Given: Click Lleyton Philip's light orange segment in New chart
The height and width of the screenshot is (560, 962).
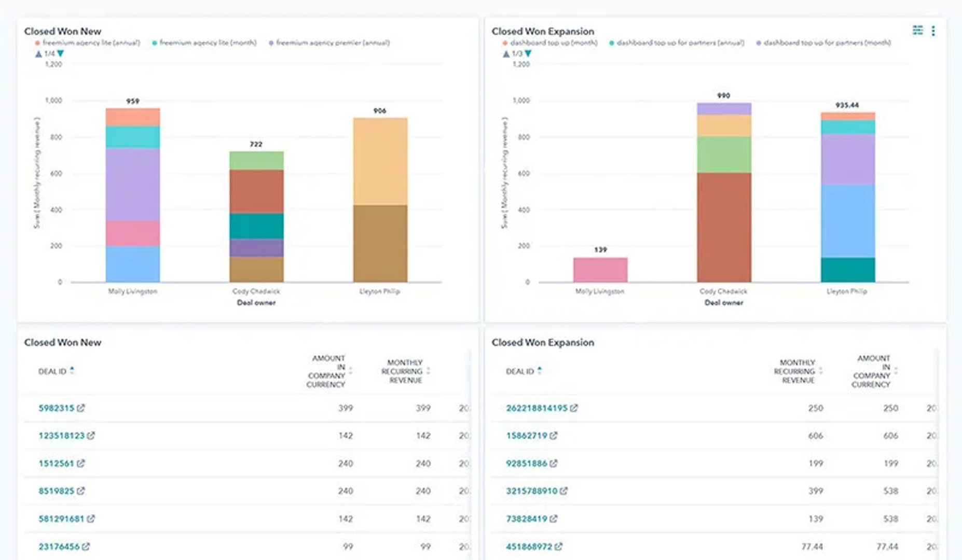Looking at the screenshot, I should [380, 161].
